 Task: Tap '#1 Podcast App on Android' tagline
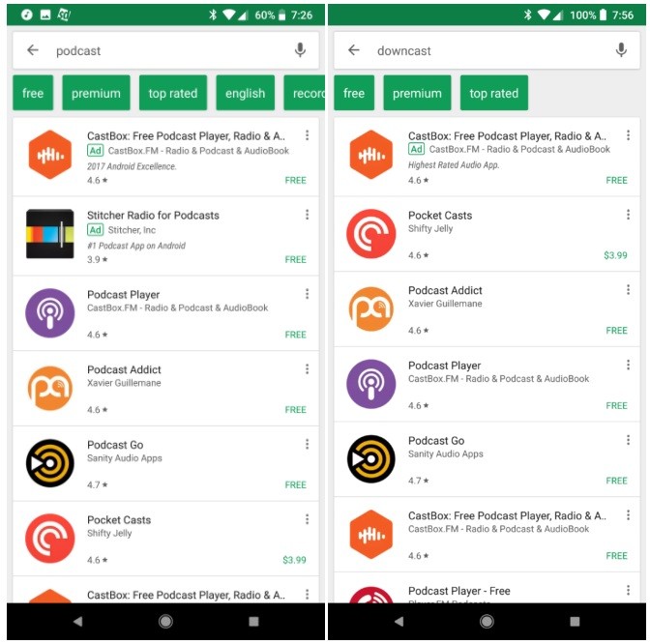[136, 246]
